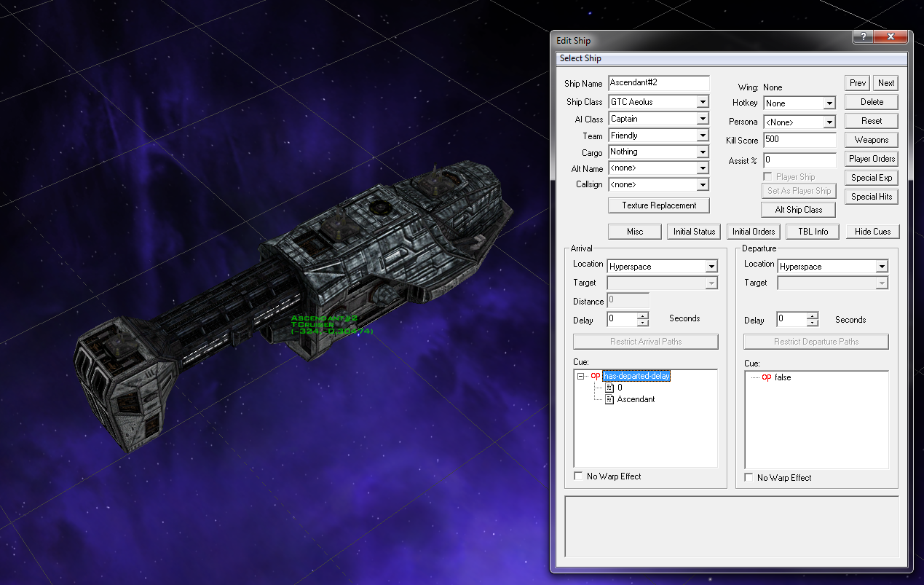Click the Arrival Delay value field

(622, 319)
